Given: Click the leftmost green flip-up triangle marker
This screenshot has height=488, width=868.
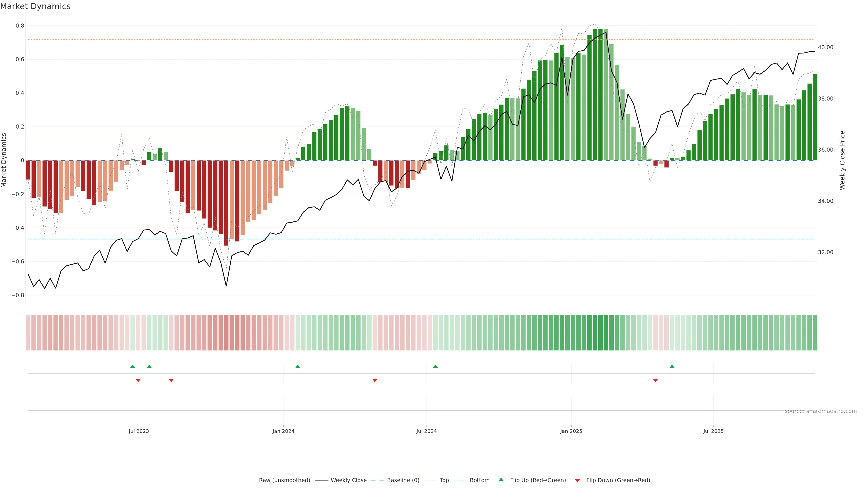Looking at the screenshot, I should (132, 366).
